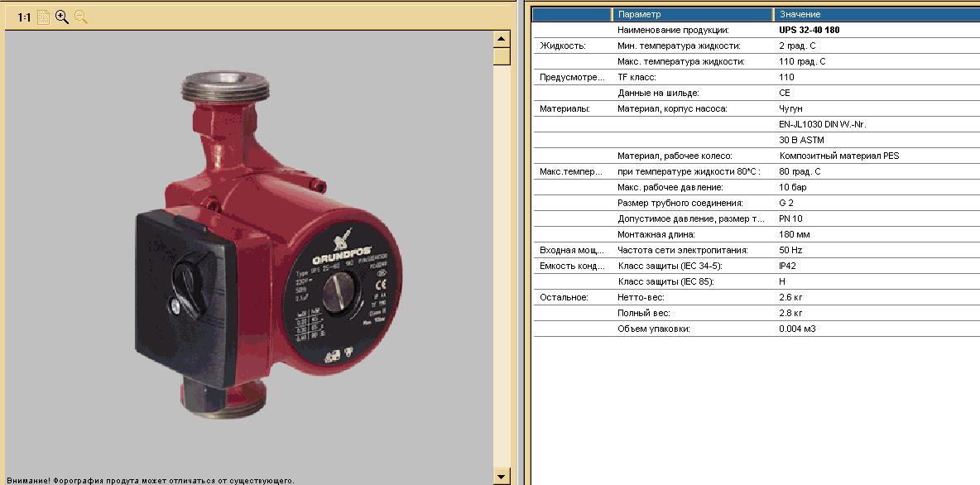
Task: Click the frequency value 50 Hz
Action: point(790,250)
